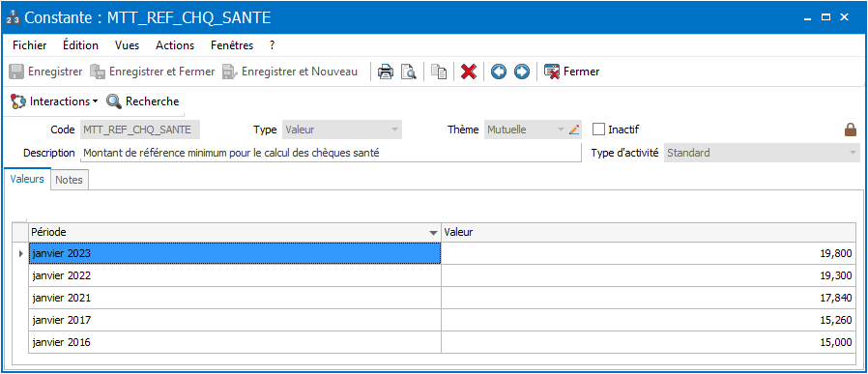The image size is (868, 374).
Task: Open the Actions menu
Action: pyautogui.click(x=175, y=45)
